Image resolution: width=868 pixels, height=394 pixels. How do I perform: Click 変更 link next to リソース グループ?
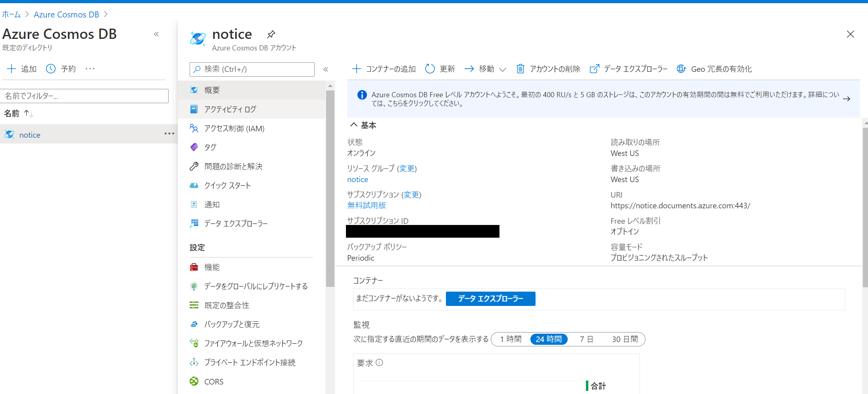(407, 169)
